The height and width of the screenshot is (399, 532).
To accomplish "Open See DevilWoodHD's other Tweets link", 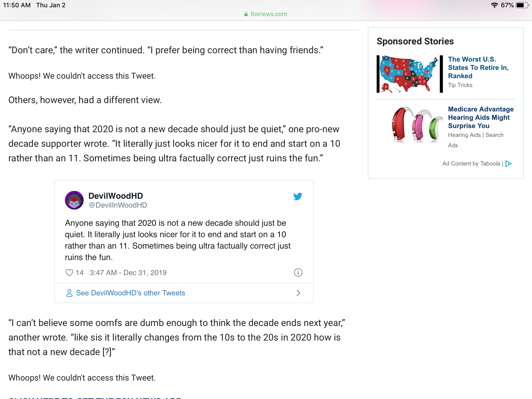I will point(130,293).
